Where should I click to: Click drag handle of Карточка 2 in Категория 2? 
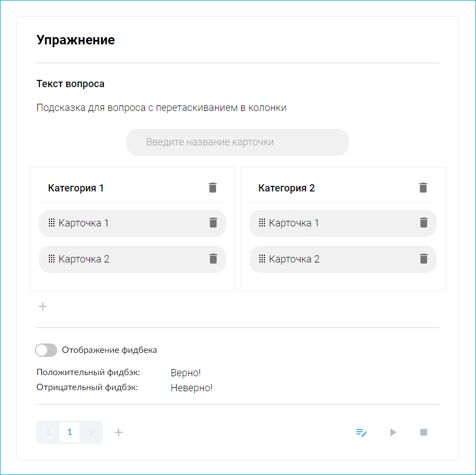(x=262, y=259)
